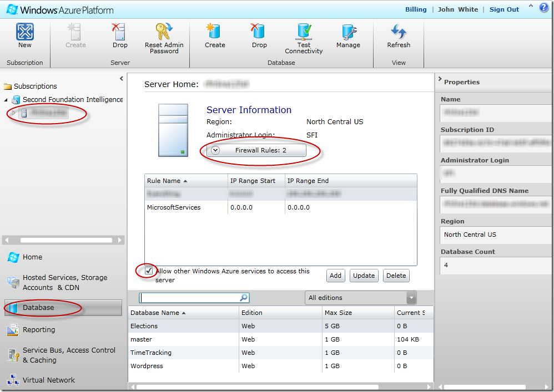Click the Add firewall rule button

pos(335,276)
